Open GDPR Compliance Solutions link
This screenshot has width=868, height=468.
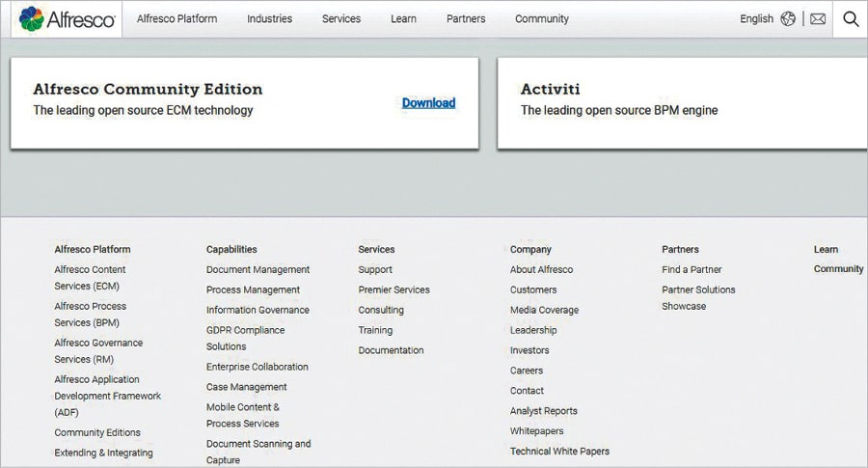coord(245,338)
